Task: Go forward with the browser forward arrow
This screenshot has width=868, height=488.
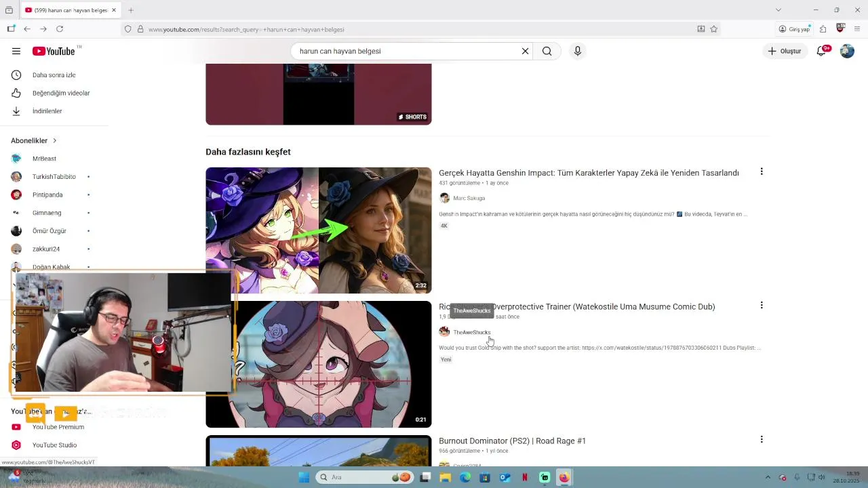Action: (43, 29)
